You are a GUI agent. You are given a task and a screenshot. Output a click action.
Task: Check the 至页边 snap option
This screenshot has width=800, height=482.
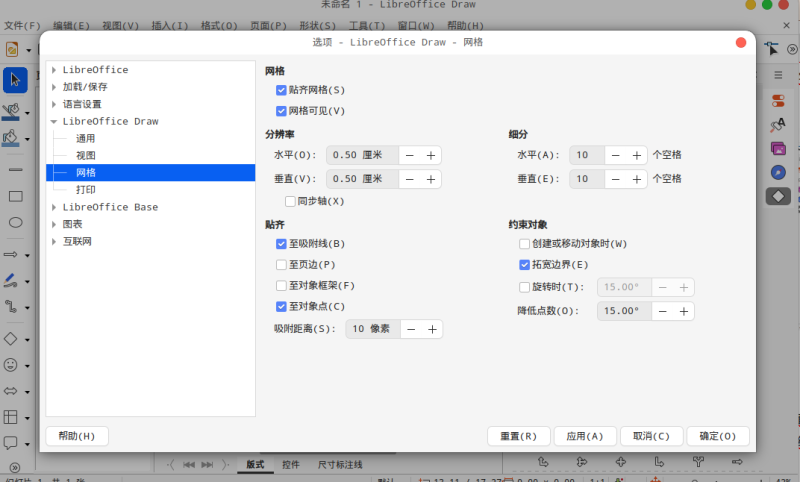pyautogui.click(x=282, y=265)
